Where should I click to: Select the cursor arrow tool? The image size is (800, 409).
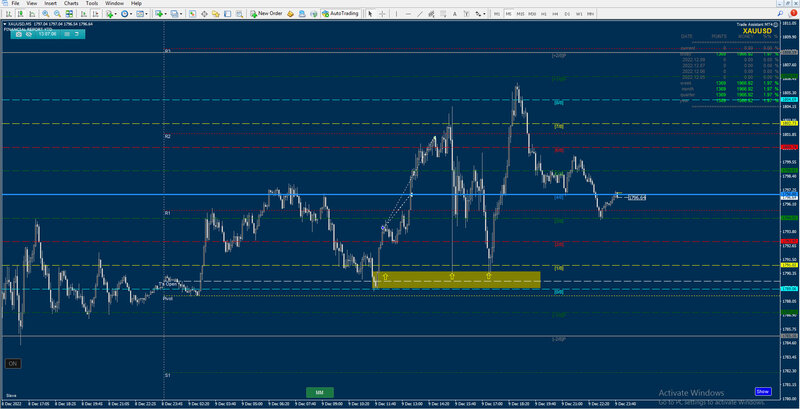pyautogui.click(x=370, y=14)
